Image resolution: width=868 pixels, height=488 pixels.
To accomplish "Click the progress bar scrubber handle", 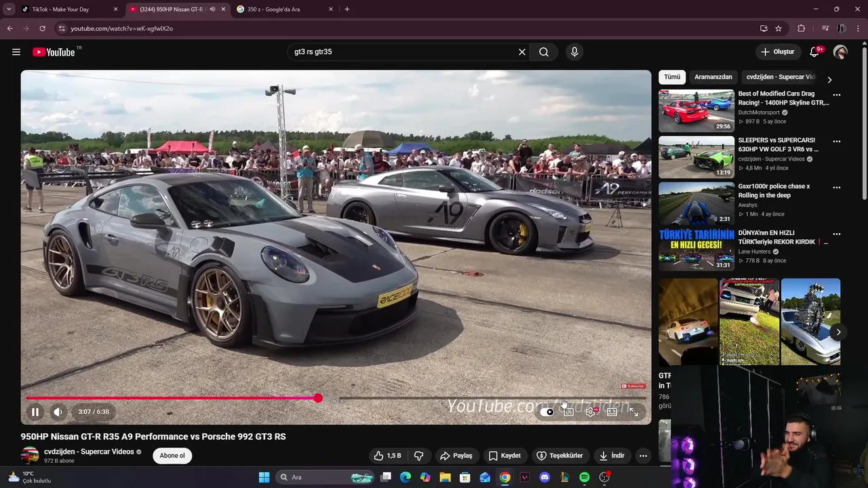I will tap(318, 398).
